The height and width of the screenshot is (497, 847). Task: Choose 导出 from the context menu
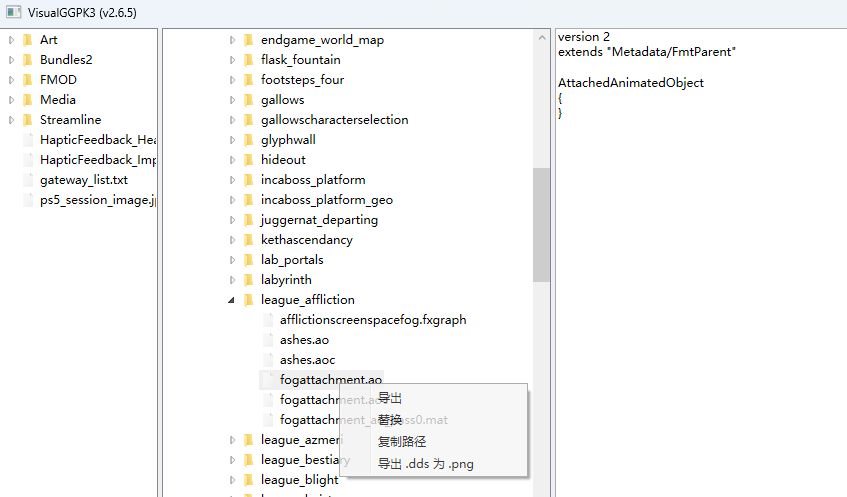[390, 398]
